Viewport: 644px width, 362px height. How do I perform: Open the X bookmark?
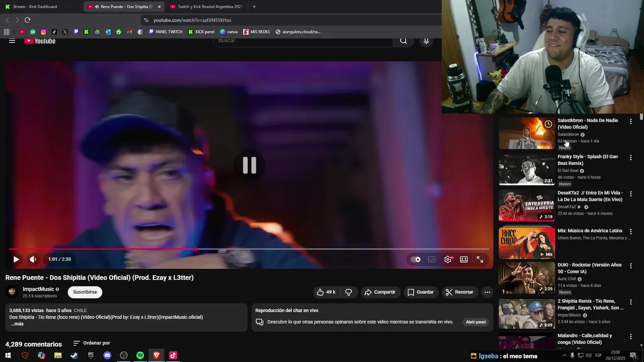click(65, 32)
